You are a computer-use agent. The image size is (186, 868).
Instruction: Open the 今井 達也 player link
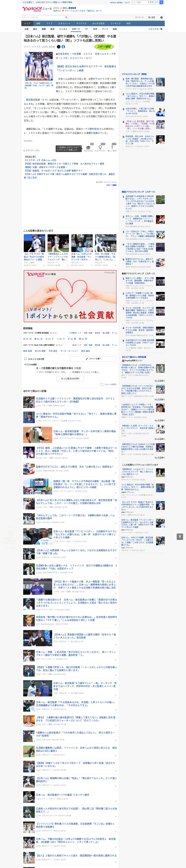tap(53, 351)
